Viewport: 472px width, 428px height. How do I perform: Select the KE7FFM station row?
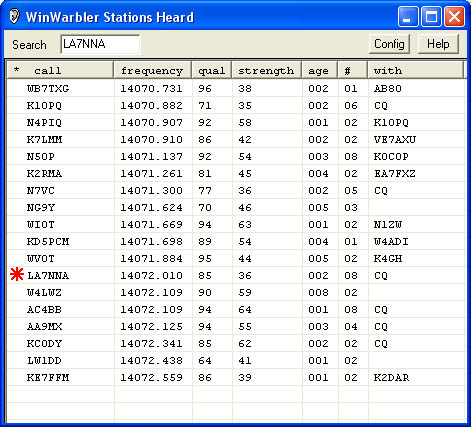[236, 378]
